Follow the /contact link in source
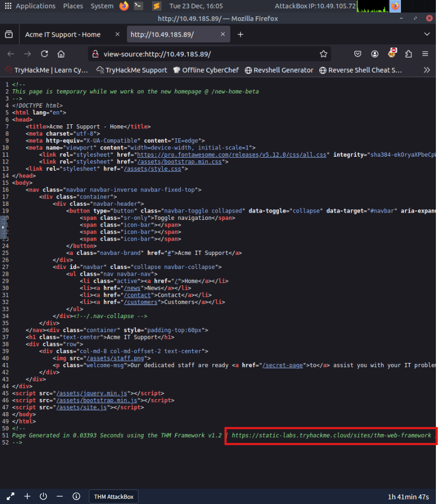Image resolution: width=438 pixels, height=504 pixels. (x=137, y=295)
